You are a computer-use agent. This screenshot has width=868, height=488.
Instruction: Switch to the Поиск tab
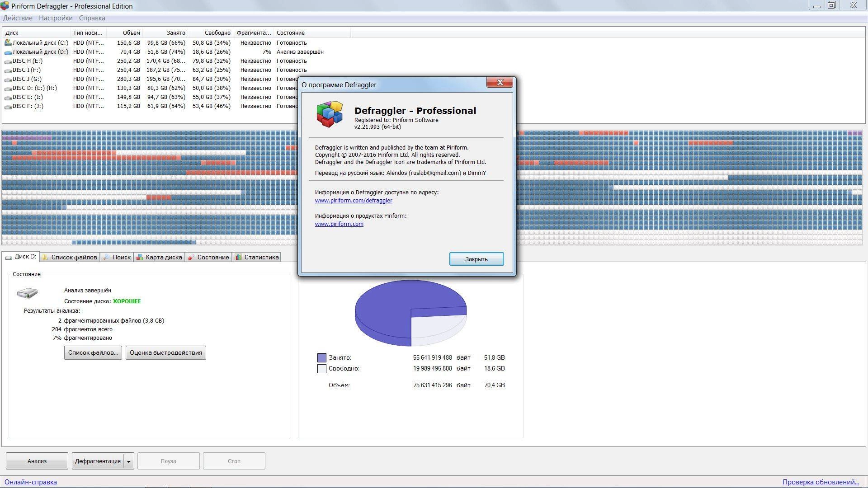click(117, 257)
